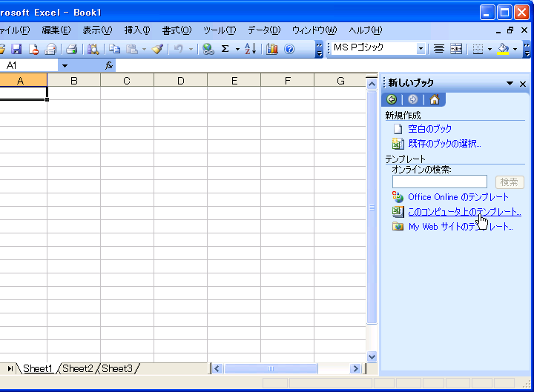Click the last sheet navigation arrow
This screenshot has width=534, height=392.
pos(10,368)
